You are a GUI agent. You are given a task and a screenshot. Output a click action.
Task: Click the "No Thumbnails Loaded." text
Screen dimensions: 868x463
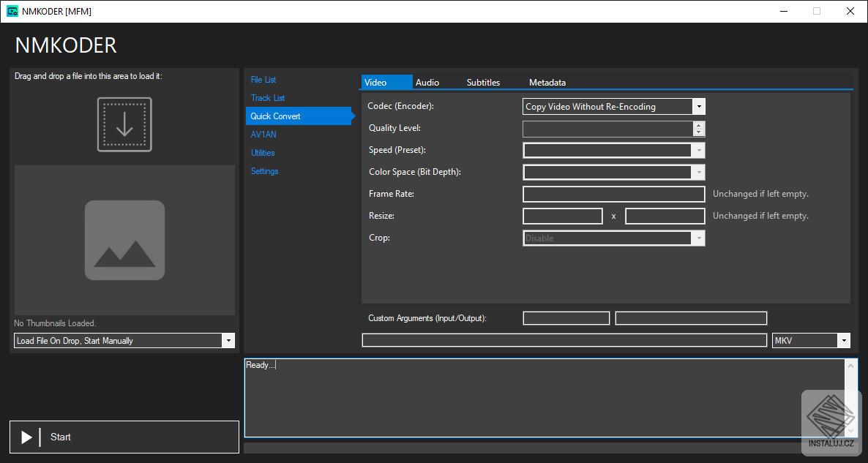coord(55,323)
